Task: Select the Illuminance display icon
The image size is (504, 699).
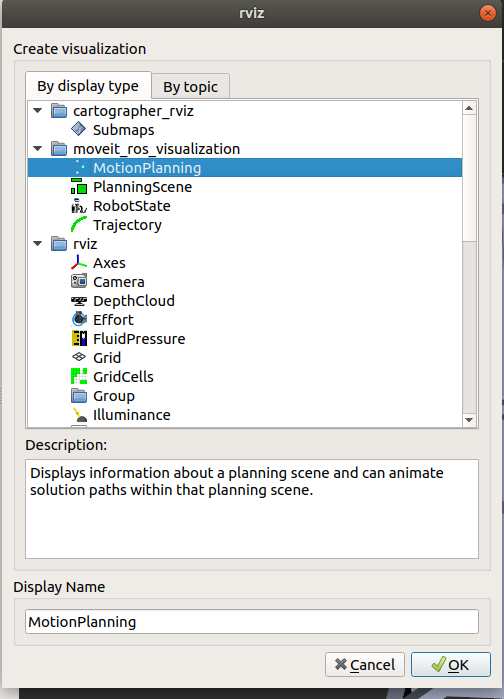Action: click(79, 415)
